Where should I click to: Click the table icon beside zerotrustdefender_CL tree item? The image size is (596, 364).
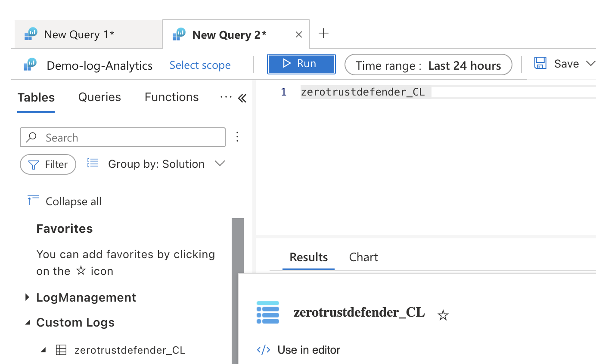(61, 349)
